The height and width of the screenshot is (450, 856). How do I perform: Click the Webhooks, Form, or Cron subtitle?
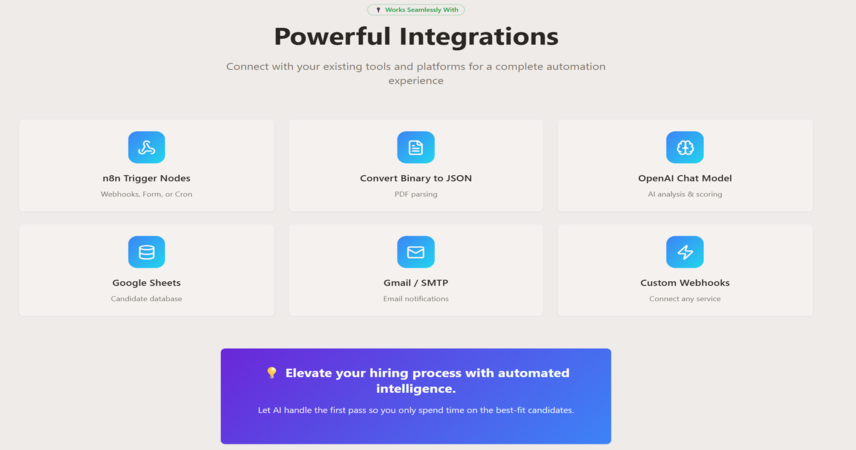tap(146, 194)
